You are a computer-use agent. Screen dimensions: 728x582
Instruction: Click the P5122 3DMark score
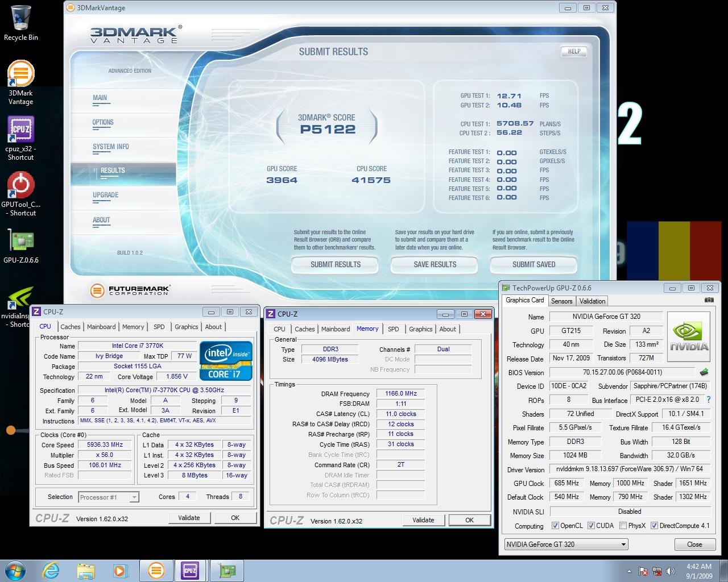(x=328, y=129)
